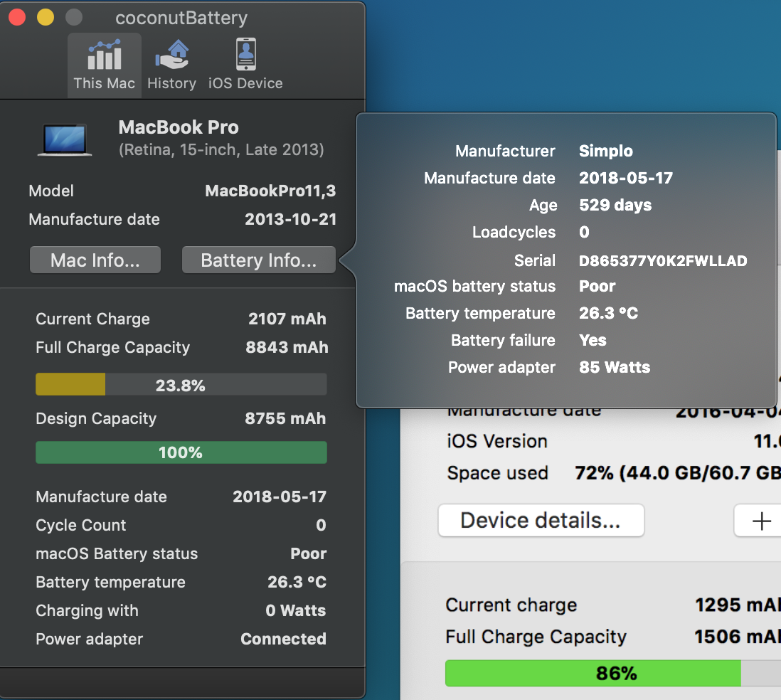Click the 2107 mAh current charge value
Viewport: 781px width, 700px height.
(287, 319)
